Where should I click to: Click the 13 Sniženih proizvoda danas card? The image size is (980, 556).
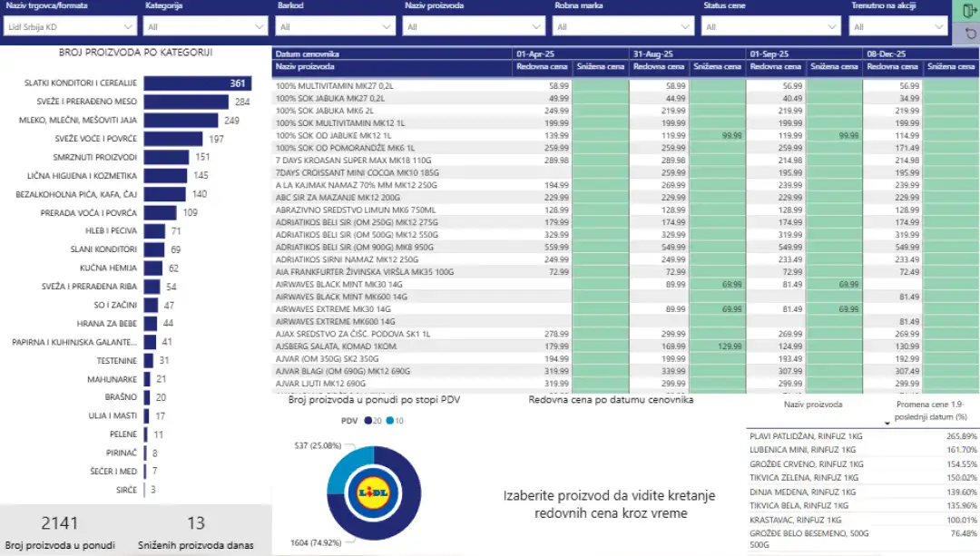196,532
